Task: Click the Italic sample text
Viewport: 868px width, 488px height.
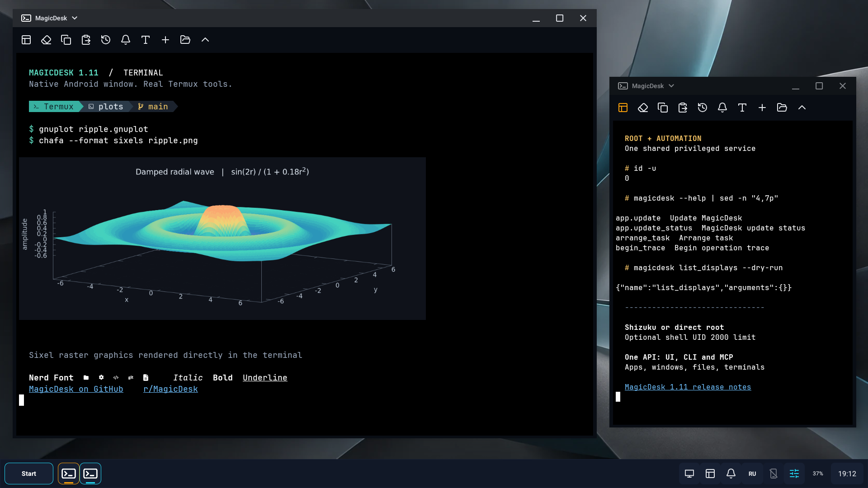Action: pyautogui.click(x=188, y=378)
